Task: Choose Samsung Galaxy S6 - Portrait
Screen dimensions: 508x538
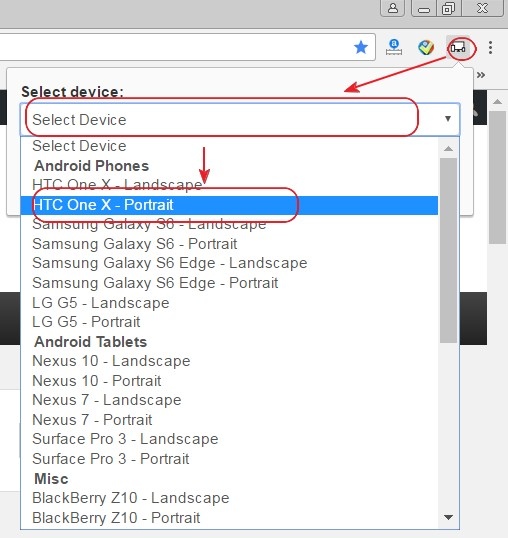Action: pos(229,244)
